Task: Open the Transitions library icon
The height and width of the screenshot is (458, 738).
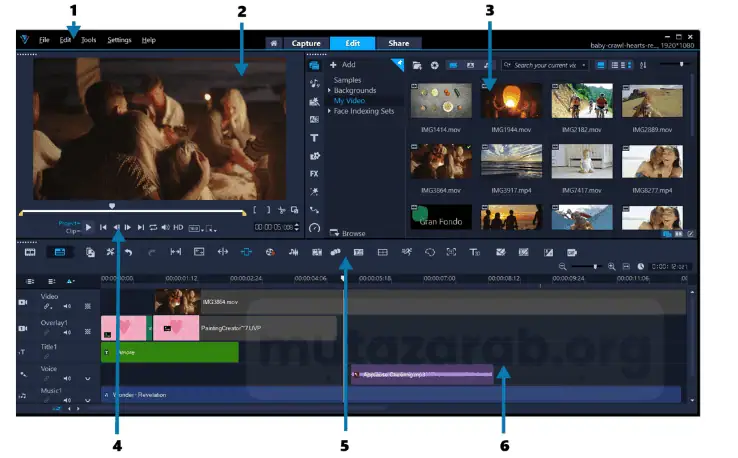Action: pyautogui.click(x=314, y=120)
